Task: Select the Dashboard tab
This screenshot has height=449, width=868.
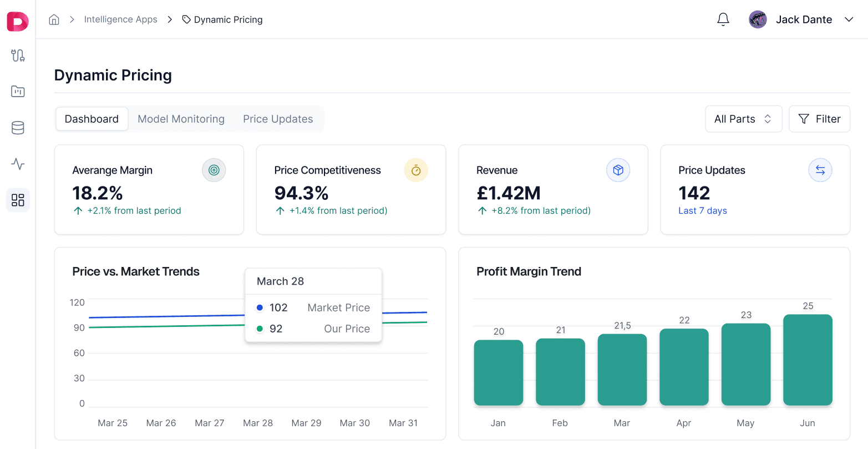Action: point(92,119)
